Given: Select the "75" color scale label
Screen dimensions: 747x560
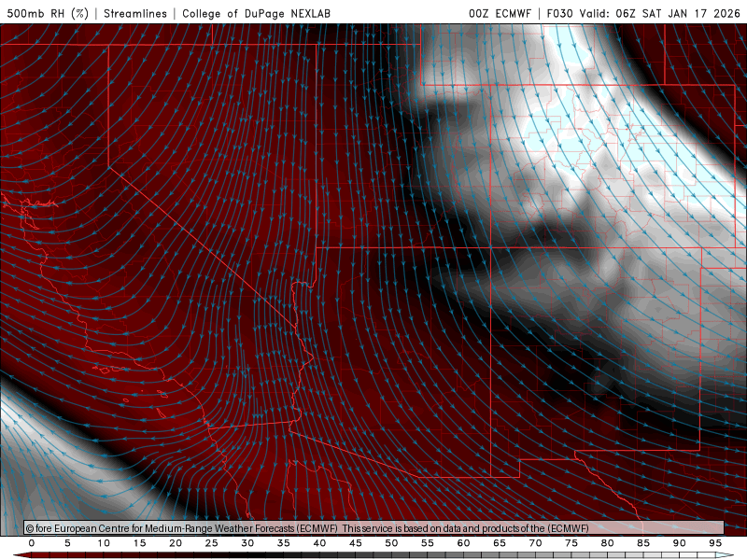Looking at the screenshot, I should (571, 543).
